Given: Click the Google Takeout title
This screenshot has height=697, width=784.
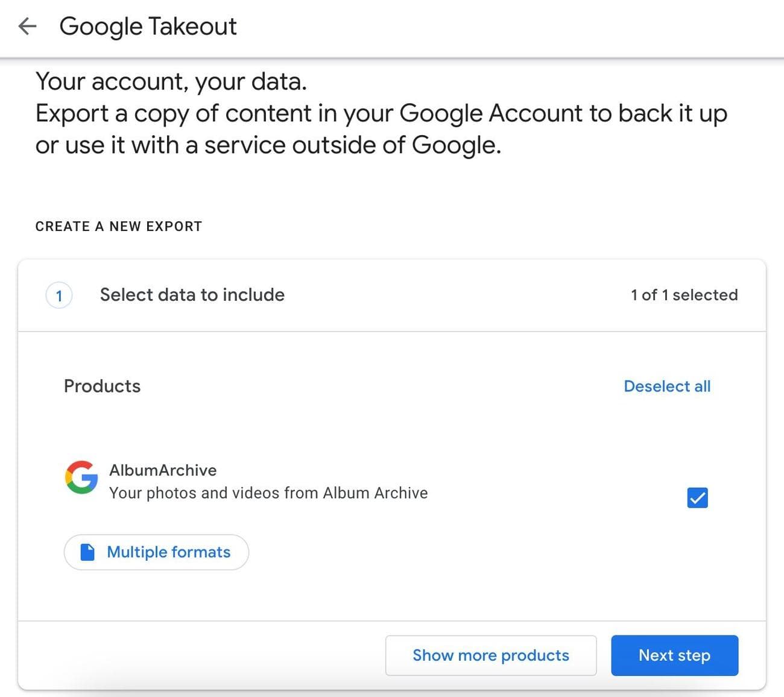Looking at the screenshot, I should click(x=148, y=27).
